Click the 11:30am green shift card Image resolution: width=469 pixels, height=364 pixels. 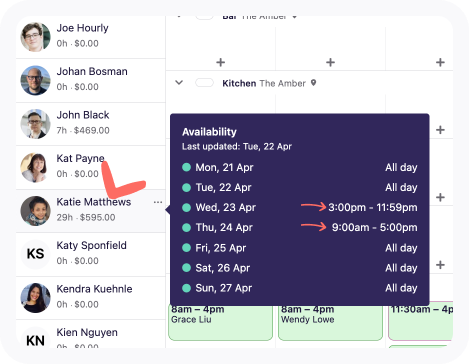tap(421, 322)
